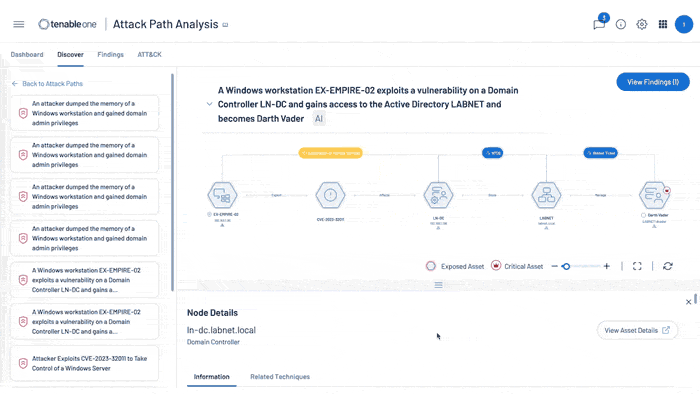Image resolution: width=700 pixels, height=394 pixels.
Task: Select the LABNET directory node
Action: pos(546,195)
